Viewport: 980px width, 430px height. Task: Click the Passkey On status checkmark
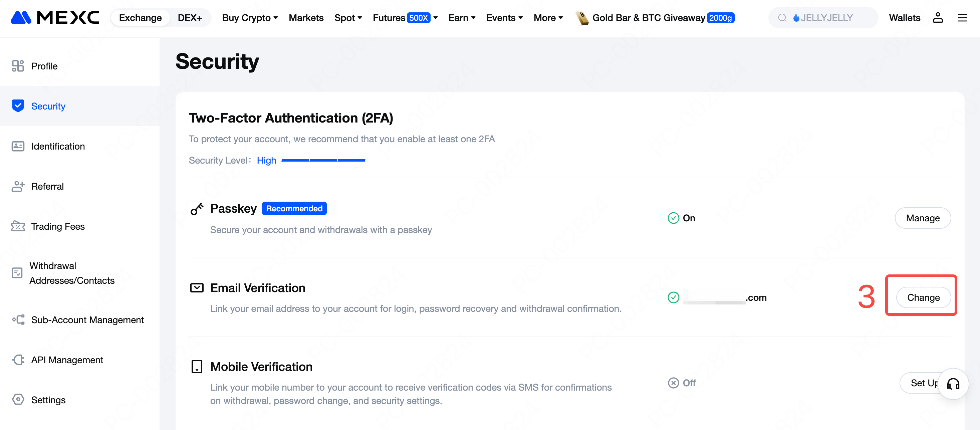click(673, 218)
